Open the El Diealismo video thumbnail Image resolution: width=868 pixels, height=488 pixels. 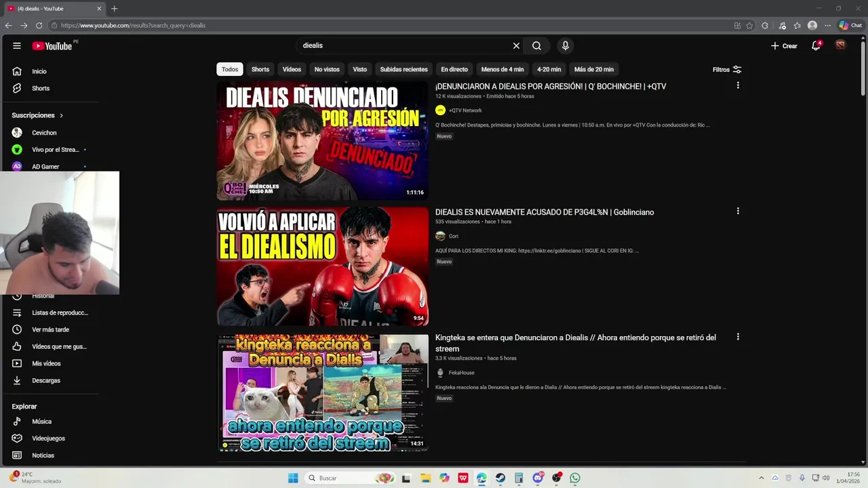[x=323, y=266]
